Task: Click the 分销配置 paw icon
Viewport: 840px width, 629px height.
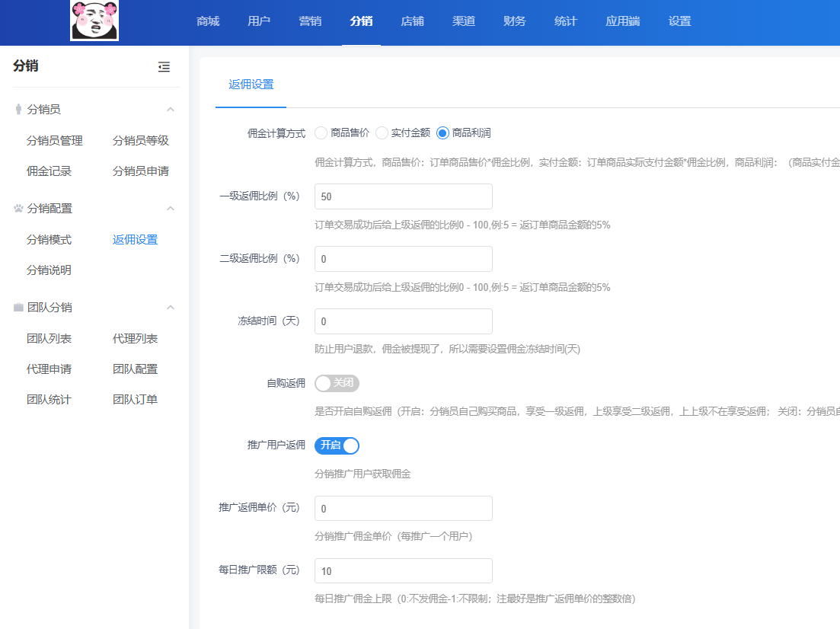Action: pyautogui.click(x=18, y=209)
